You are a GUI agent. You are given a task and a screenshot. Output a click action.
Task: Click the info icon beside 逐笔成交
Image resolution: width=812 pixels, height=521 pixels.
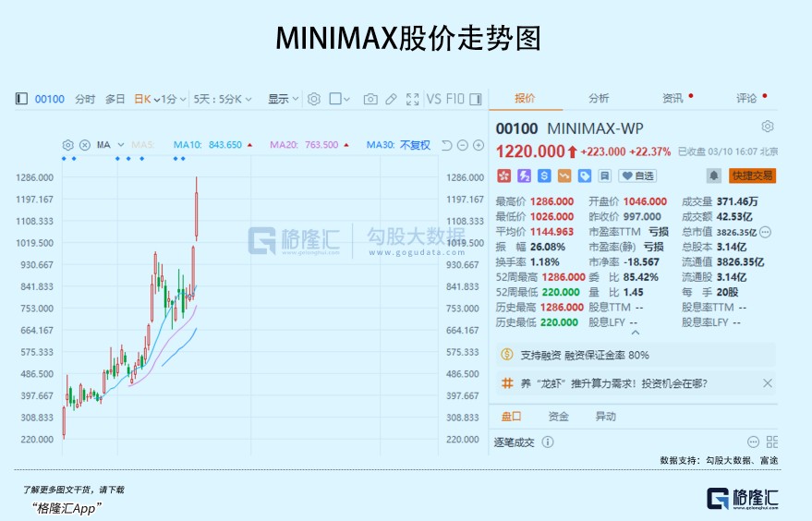pos(548,442)
